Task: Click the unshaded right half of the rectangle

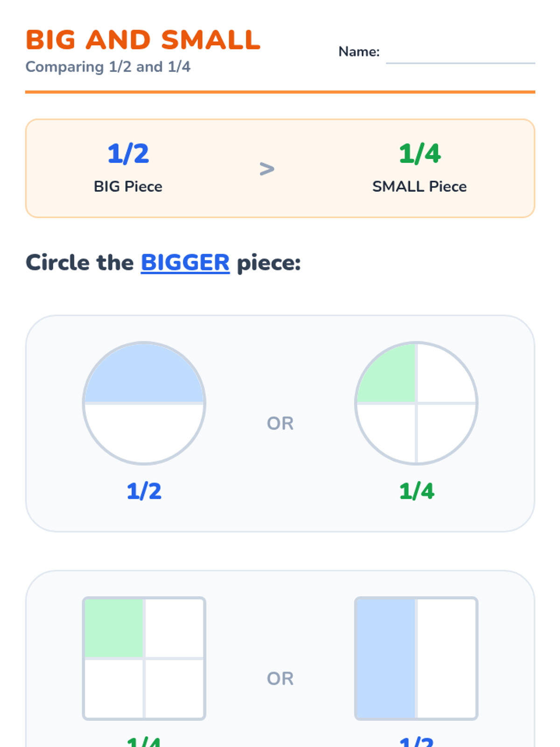Action: click(x=446, y=658)
